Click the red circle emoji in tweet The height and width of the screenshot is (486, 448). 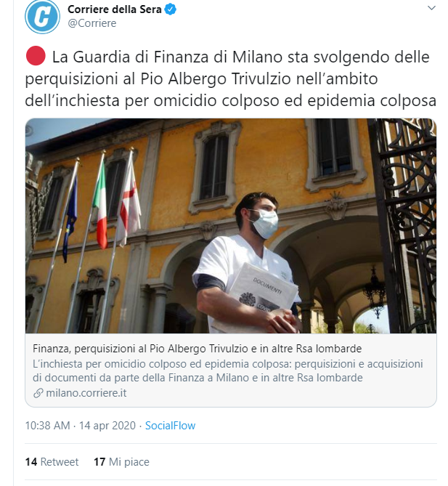[x=36, y=56]
